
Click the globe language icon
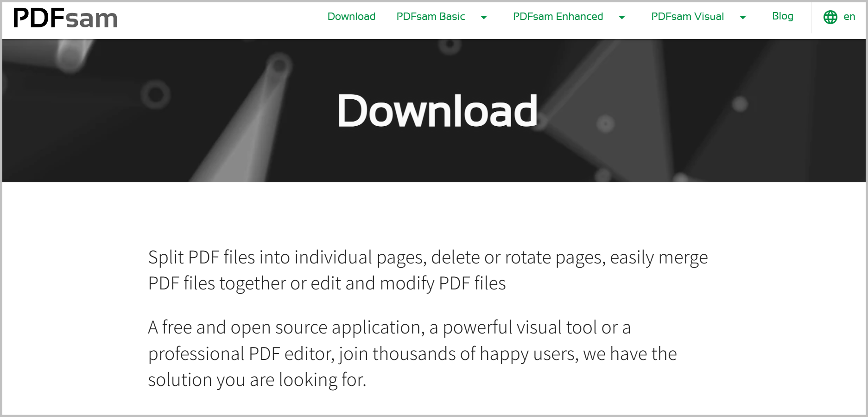[830, 17]
